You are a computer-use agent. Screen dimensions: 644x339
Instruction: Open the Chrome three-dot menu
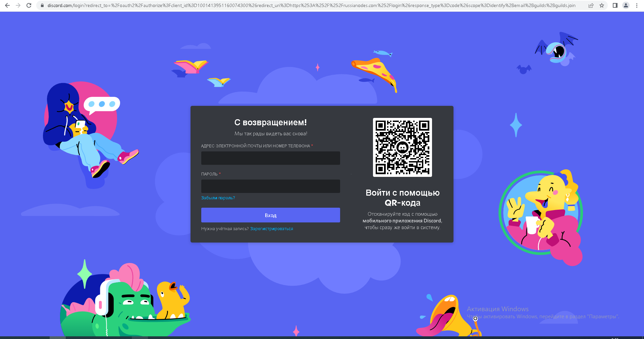point(637,5)
